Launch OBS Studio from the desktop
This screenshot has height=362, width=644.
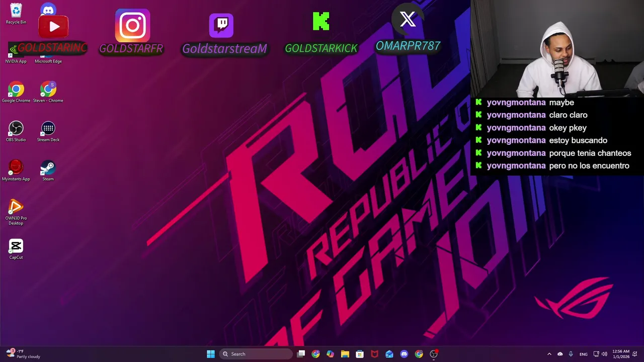pos(16,131)
